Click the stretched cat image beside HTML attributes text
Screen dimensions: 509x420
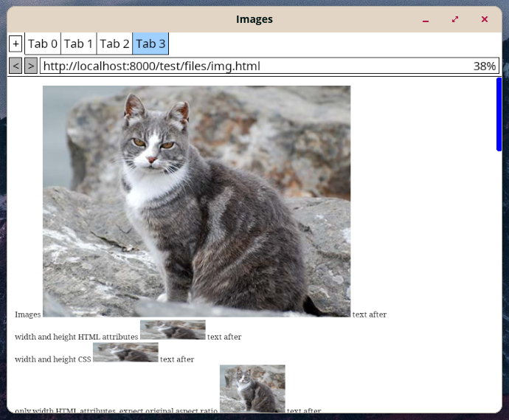[x=173, y=330]
